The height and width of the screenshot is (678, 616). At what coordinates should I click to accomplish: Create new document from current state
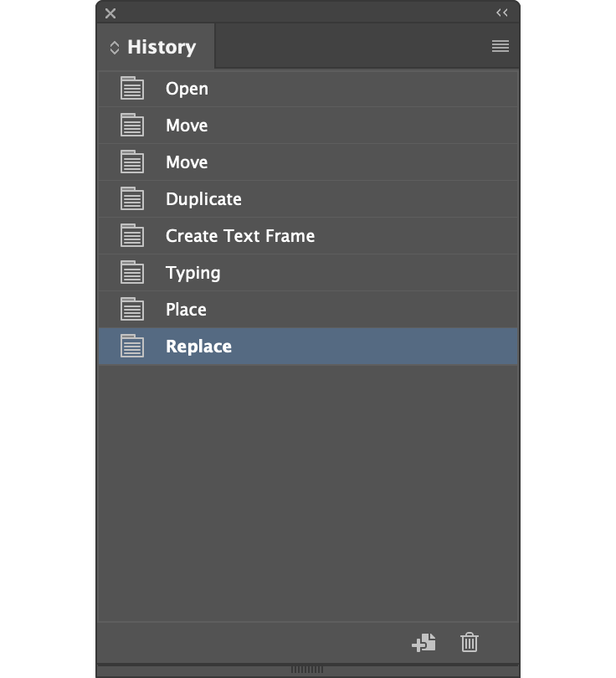tap(424, 643)
